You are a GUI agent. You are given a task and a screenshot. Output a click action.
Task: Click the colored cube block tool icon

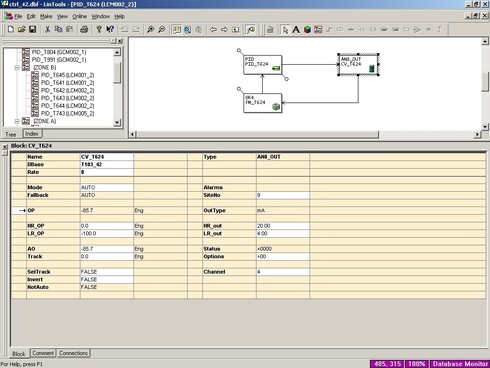click(x=307, y=30)
